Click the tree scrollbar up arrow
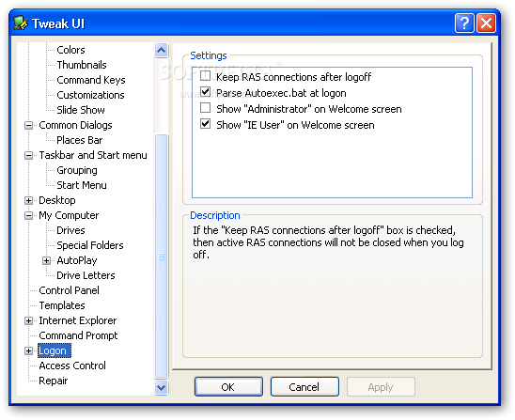This screenshot has height=420, width=515. 161,51
